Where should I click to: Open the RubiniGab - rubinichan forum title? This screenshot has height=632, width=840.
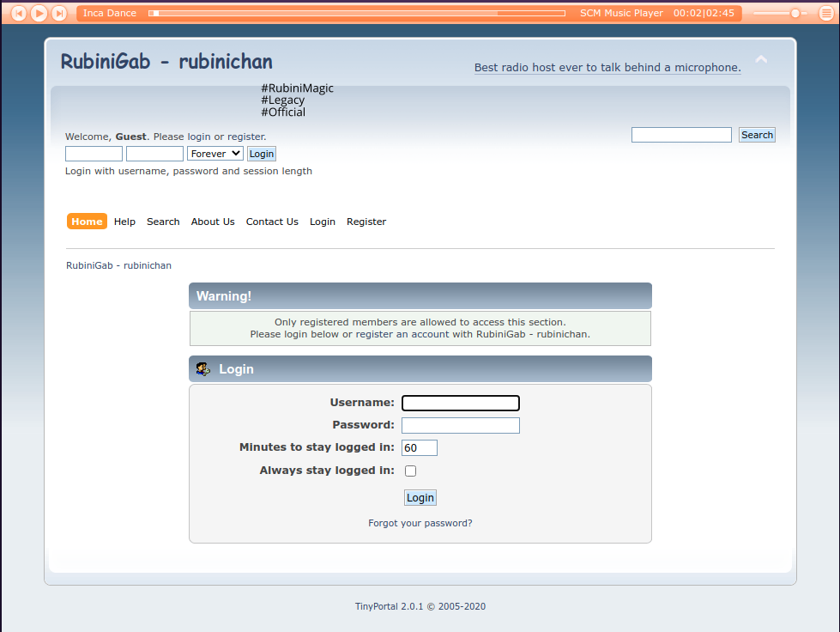[x=166, y=62]
